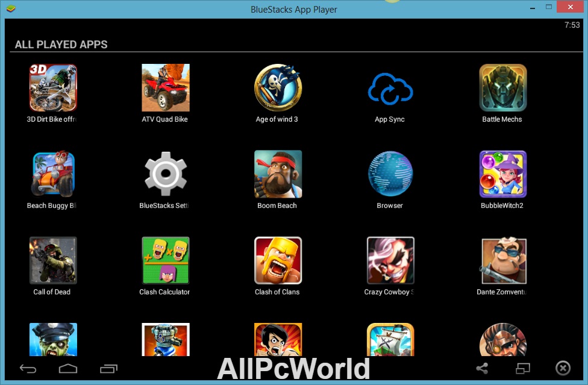
Task: Open Crazy Cowboy game icon
Action: 390,260
